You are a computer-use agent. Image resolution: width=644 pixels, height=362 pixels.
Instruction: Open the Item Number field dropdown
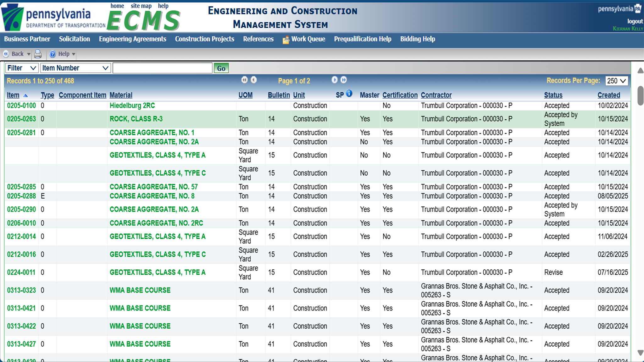[75, 68]
